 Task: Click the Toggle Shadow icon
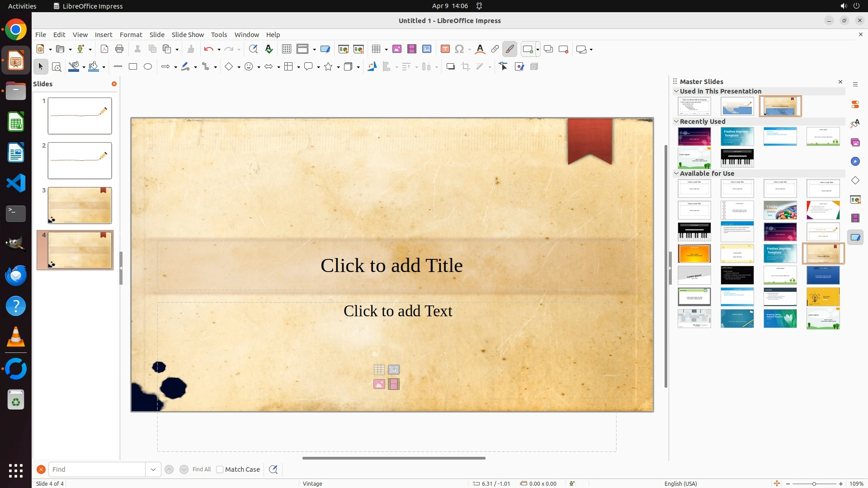450,67
